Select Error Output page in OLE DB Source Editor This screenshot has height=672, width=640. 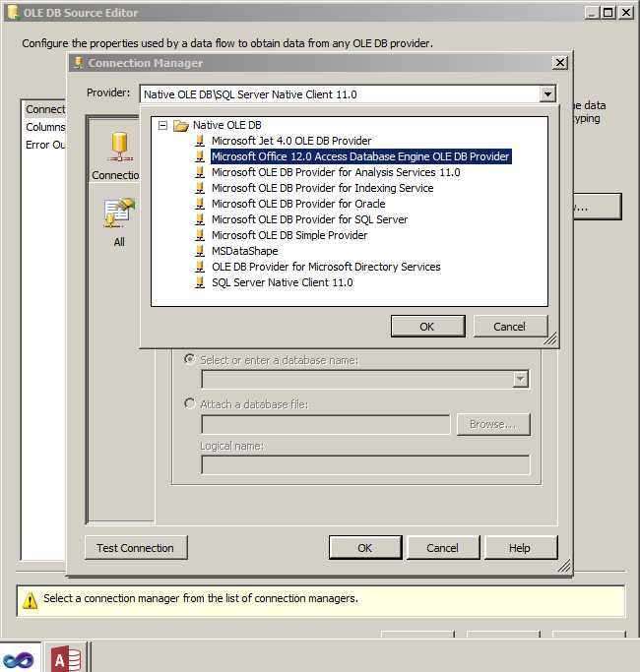(45, 145)
